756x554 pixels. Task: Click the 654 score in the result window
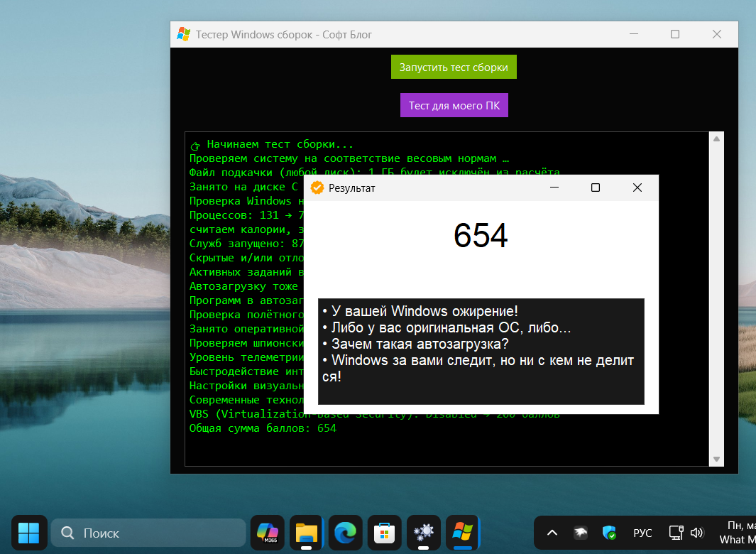click(x=481, y=236)
